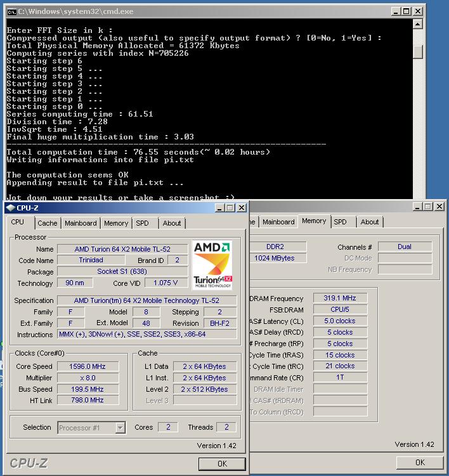Viewport: 449px width, 476px height.
Task: Open About tab in front CPU-Z window
Action: [172, 223]
